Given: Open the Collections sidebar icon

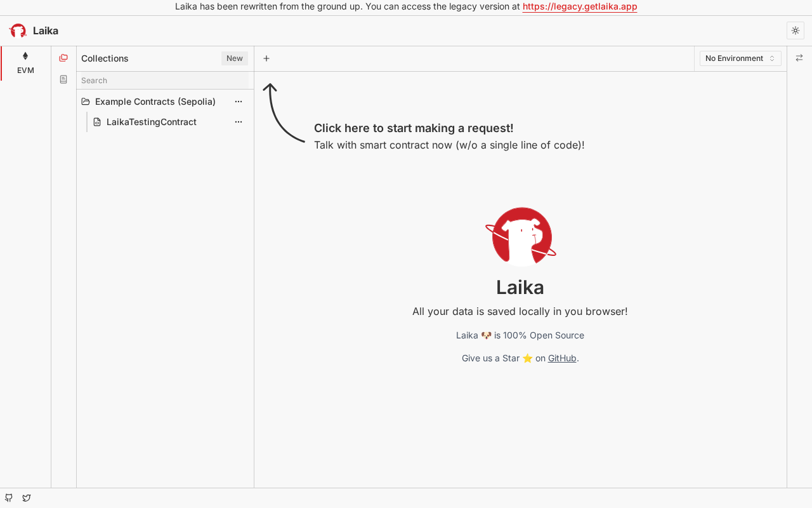Looking at the screenshot, I should click(x=63, y=58).
